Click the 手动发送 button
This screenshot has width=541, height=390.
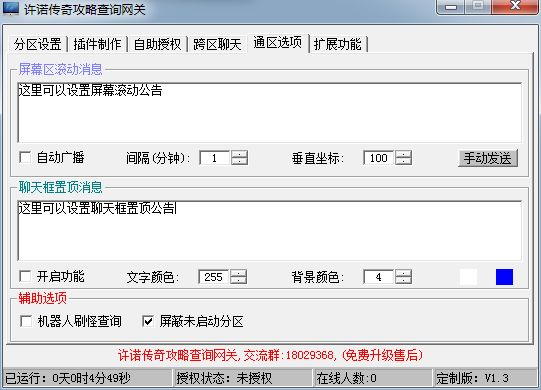click(488, 158)
